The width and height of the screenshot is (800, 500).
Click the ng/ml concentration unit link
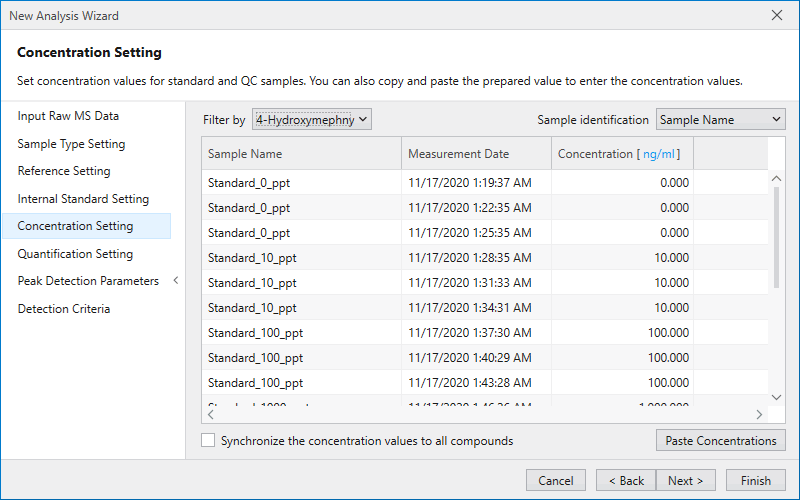(x=661, y=154)
